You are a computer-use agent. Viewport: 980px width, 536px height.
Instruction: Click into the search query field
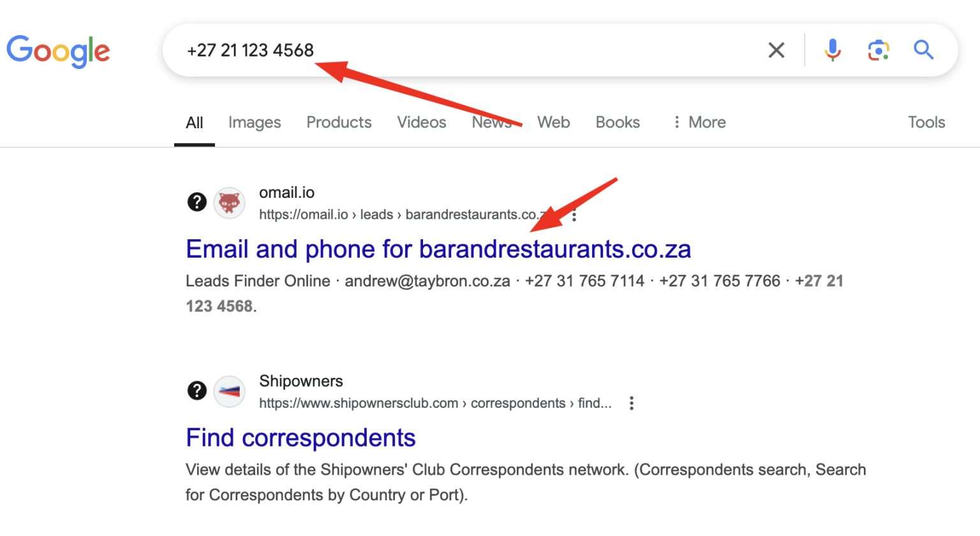click(510, 50)
